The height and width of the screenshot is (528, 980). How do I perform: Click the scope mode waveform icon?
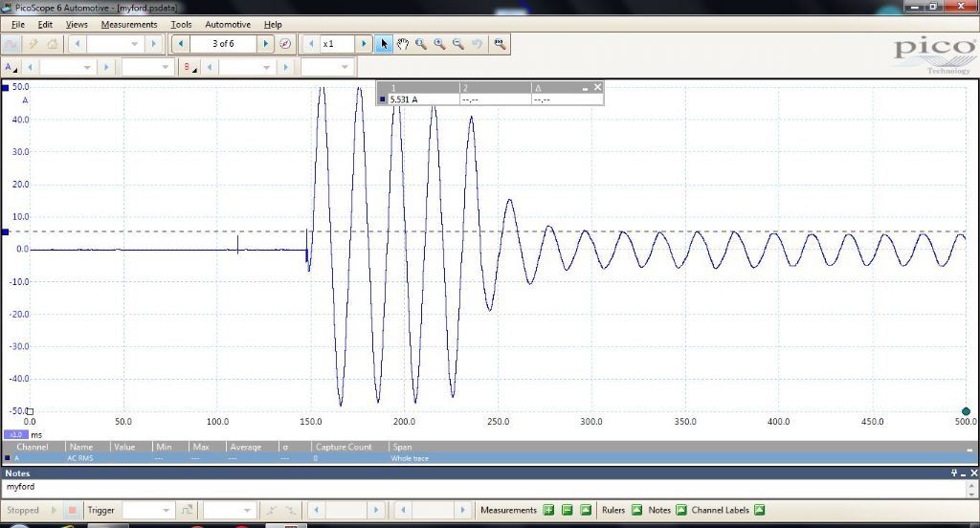[x=11, y=44]
